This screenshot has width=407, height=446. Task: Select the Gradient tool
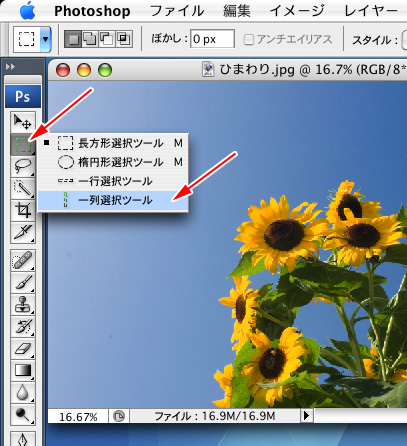[23, 371]
